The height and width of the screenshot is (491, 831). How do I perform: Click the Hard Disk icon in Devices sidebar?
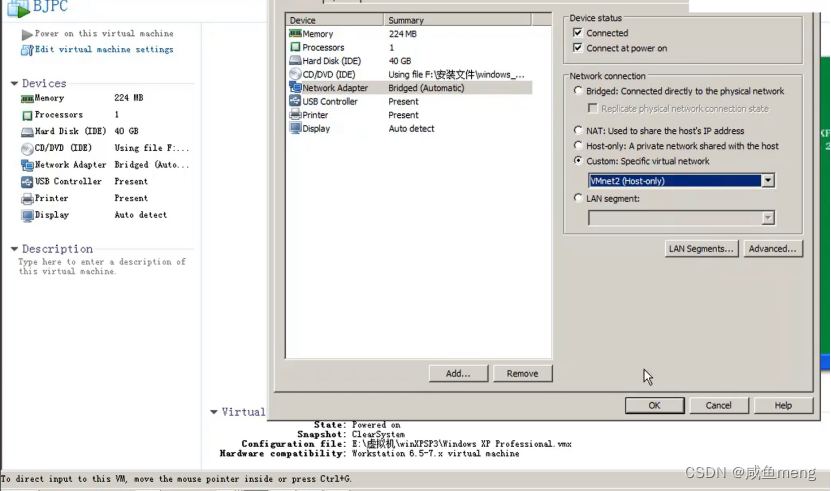[x=27, y=132]
